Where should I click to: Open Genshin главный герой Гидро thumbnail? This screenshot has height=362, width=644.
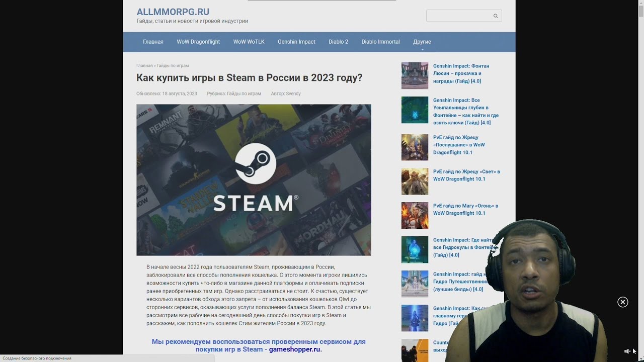pos(415,318)
